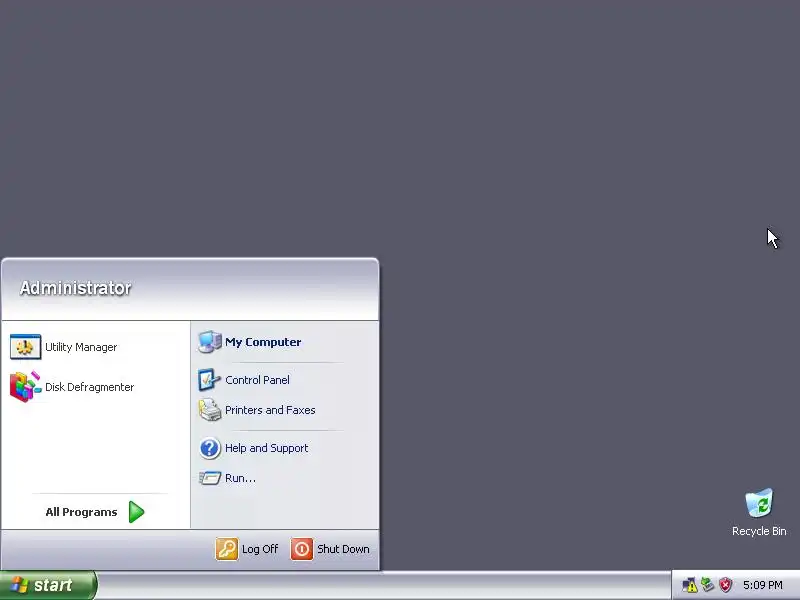Select Printers and Faxes label
Screen dimensions: 800x600
point(270,410)
